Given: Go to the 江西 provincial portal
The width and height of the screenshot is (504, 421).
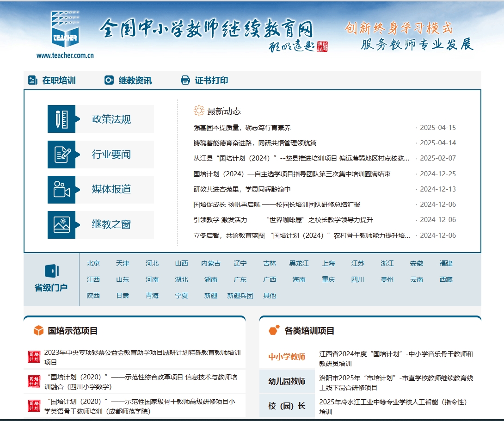Looking at the screenshot, I should tap(93, 279).
